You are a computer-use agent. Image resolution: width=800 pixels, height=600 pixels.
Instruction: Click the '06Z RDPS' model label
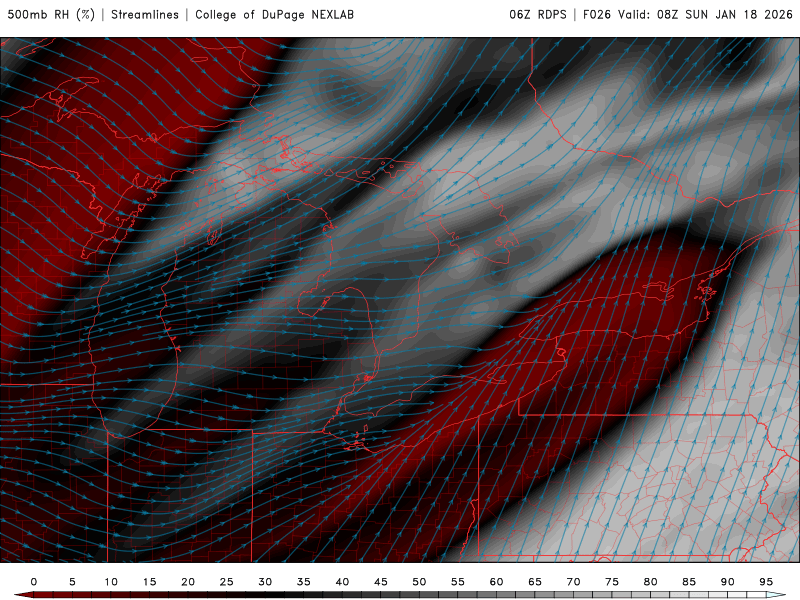click(538, 15)
